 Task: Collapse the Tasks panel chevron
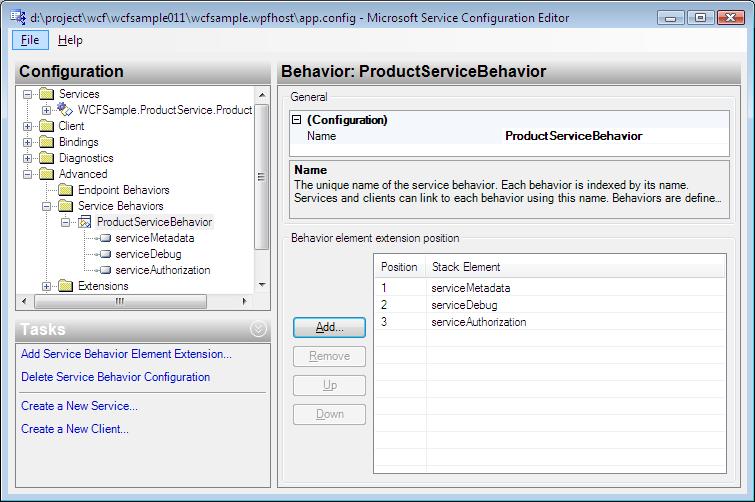[258, 329]
